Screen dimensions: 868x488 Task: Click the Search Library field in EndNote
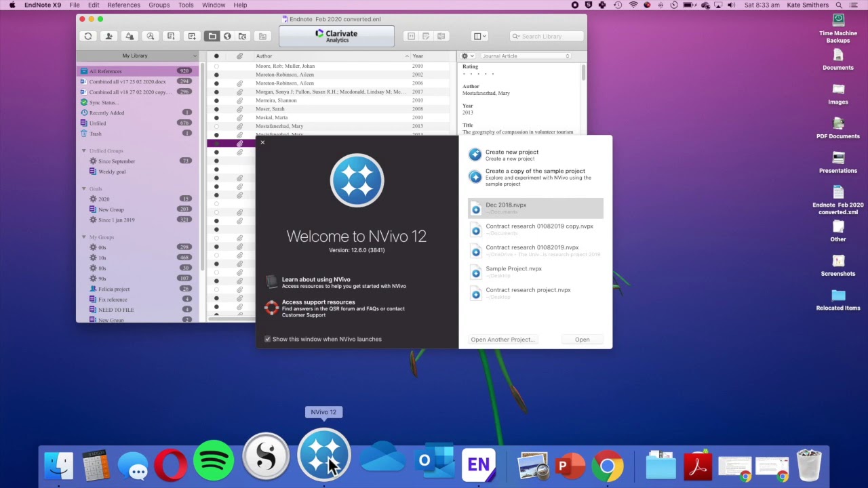546,36
